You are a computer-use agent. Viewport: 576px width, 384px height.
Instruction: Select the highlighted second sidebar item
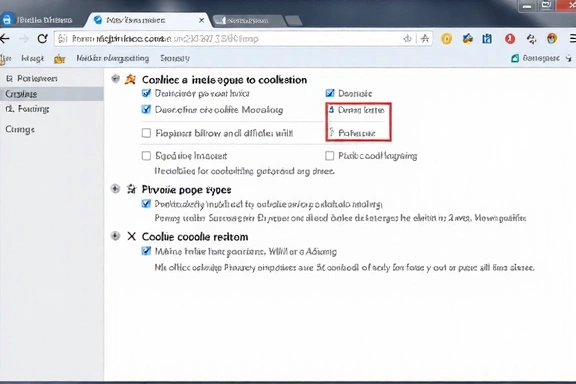coord(51,94)
